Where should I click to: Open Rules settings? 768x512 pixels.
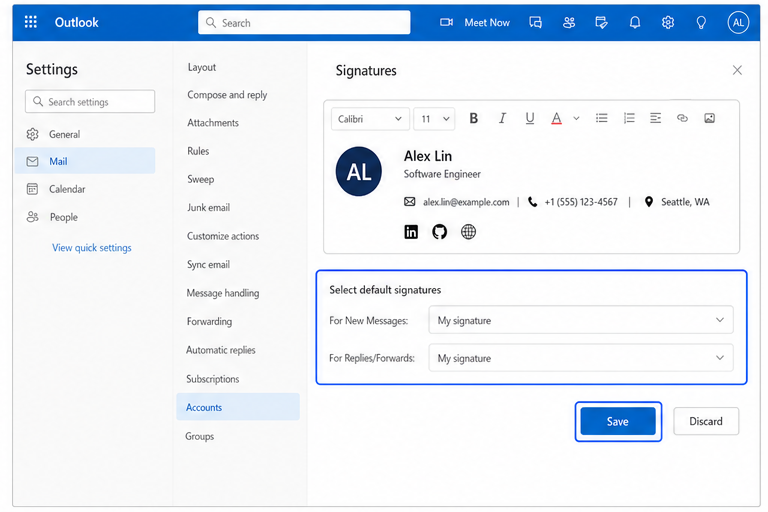pos(198,151)
